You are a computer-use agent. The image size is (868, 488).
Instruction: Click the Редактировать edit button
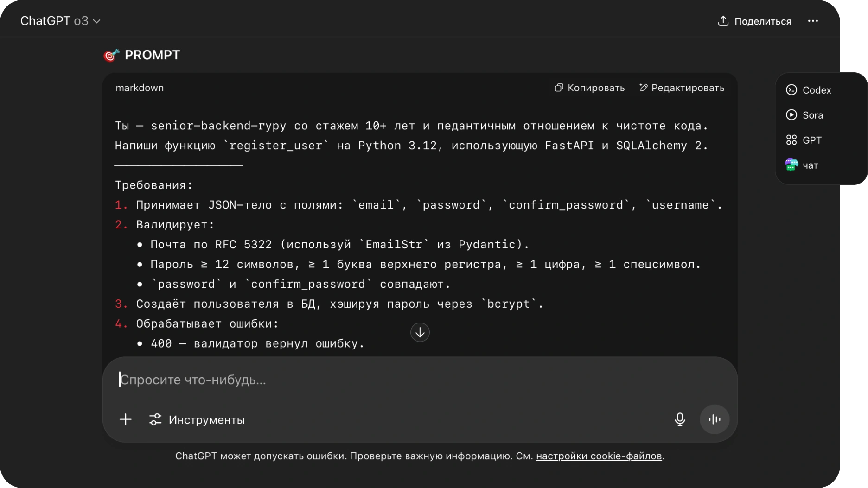pyautogui.click(x=682, y=88)
